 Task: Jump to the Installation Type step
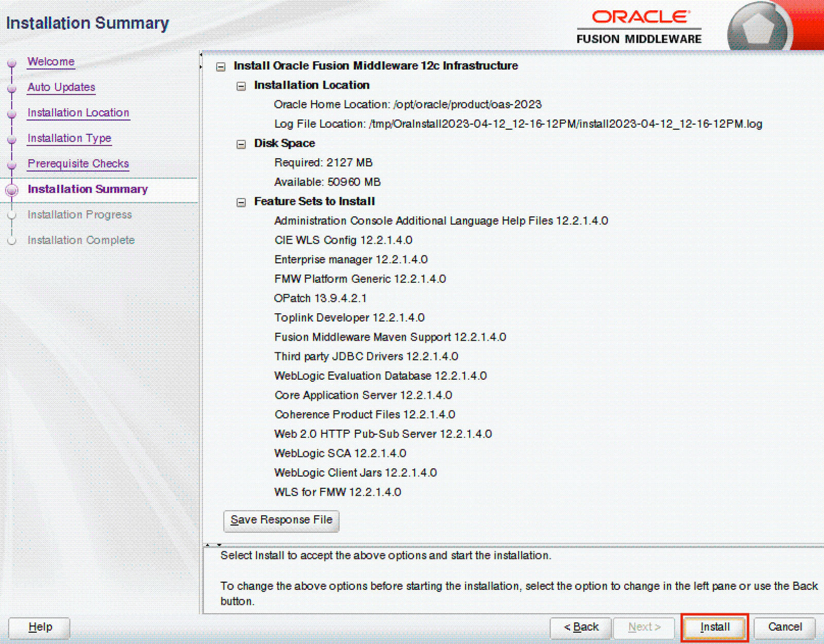[x=70, y=138]
